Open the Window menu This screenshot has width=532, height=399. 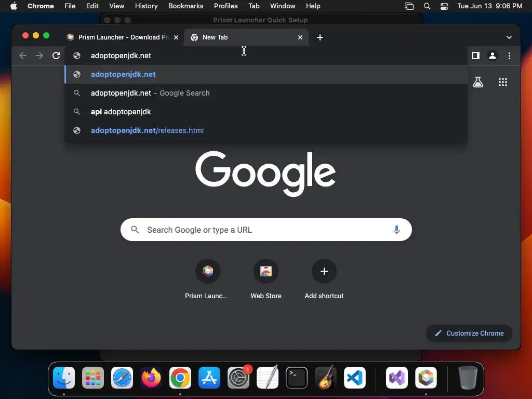[283, 6]
